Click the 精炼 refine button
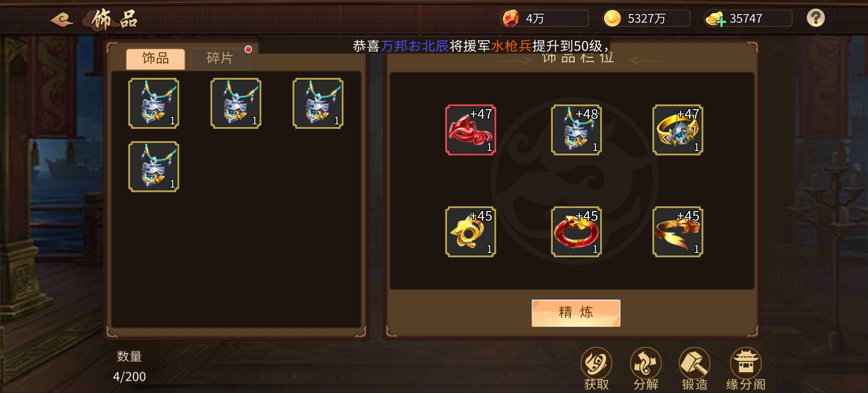This screenshot has width=868, height=393. point(576,313)
